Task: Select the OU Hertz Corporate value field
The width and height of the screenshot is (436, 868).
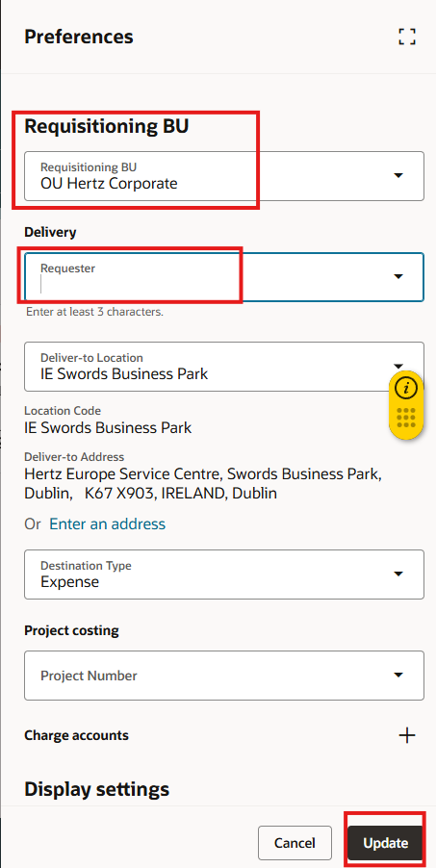Action: tap(224, 176)
